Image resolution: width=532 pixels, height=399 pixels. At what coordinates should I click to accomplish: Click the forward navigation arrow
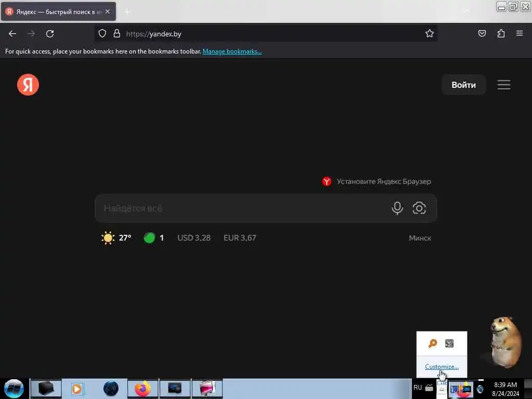pyautogui.click(x=31, y=34)
